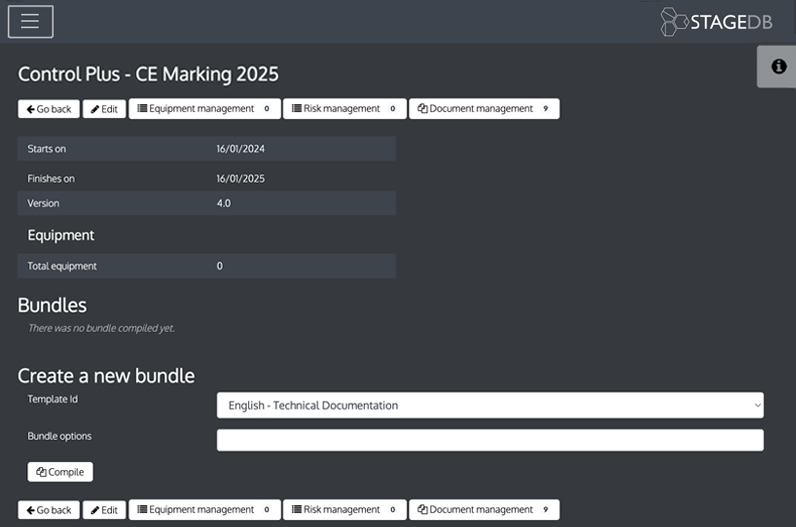Open Equipment management in the lower button row
Image resolution: width=796 pixels, height=527 pixels.
(x=204, y=510)
